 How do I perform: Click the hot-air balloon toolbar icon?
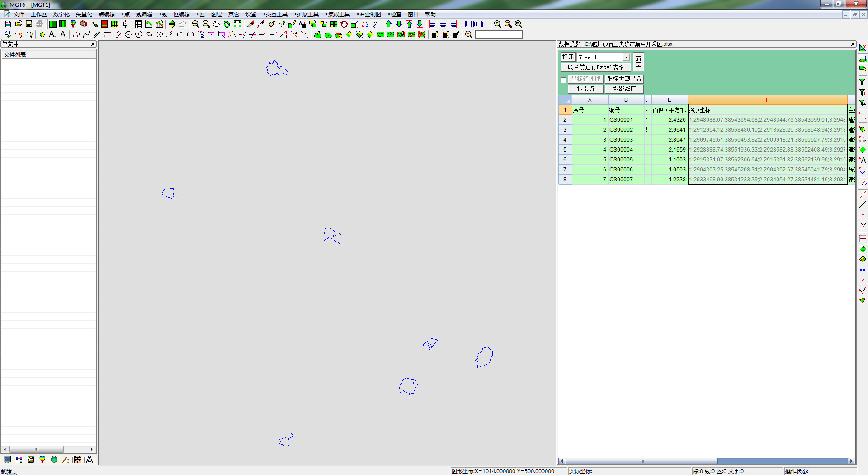pos(73,24)
